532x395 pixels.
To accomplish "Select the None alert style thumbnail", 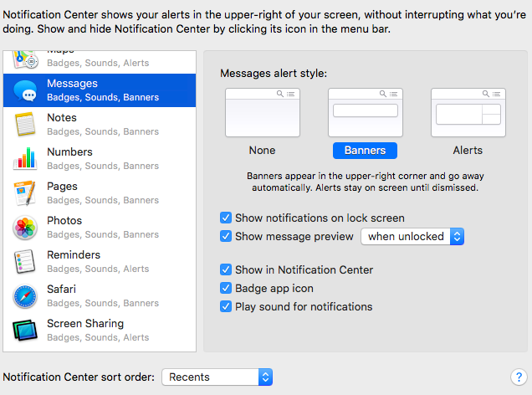I will coord(263,113).
